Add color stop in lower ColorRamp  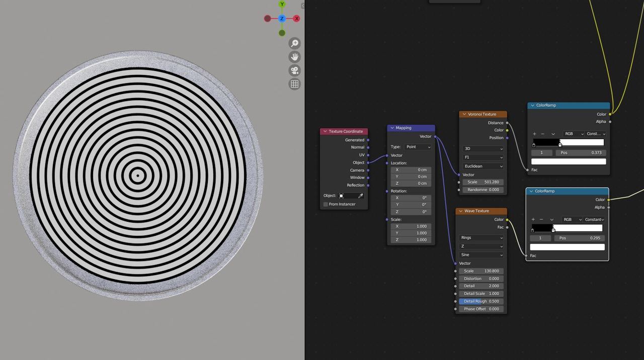point(533,219)
